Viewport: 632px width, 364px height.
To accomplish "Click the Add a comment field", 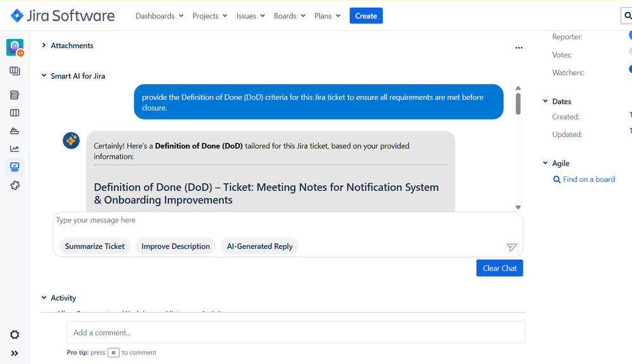I will click(x=296, y=332).
